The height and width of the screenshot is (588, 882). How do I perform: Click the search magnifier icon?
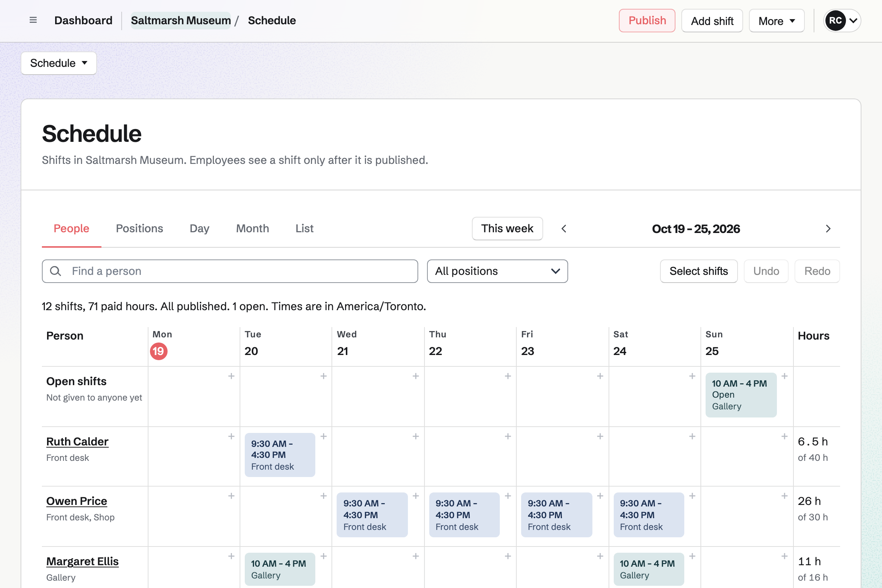[55, 271]
